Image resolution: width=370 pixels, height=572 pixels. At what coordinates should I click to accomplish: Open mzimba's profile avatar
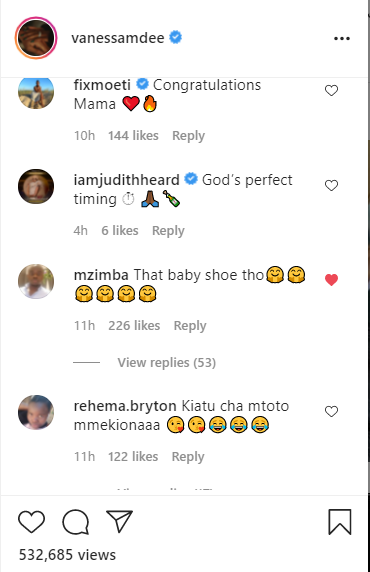(36, 281)
